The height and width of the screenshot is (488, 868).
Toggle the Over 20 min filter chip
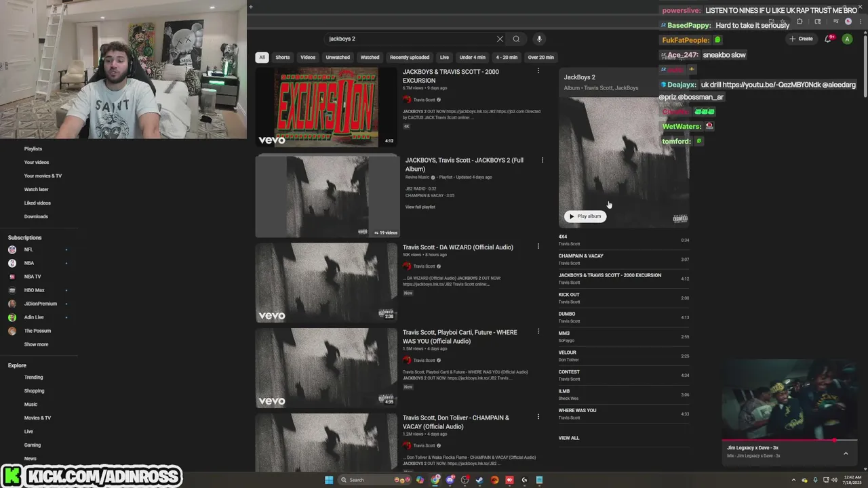click(x=541, y=58)
